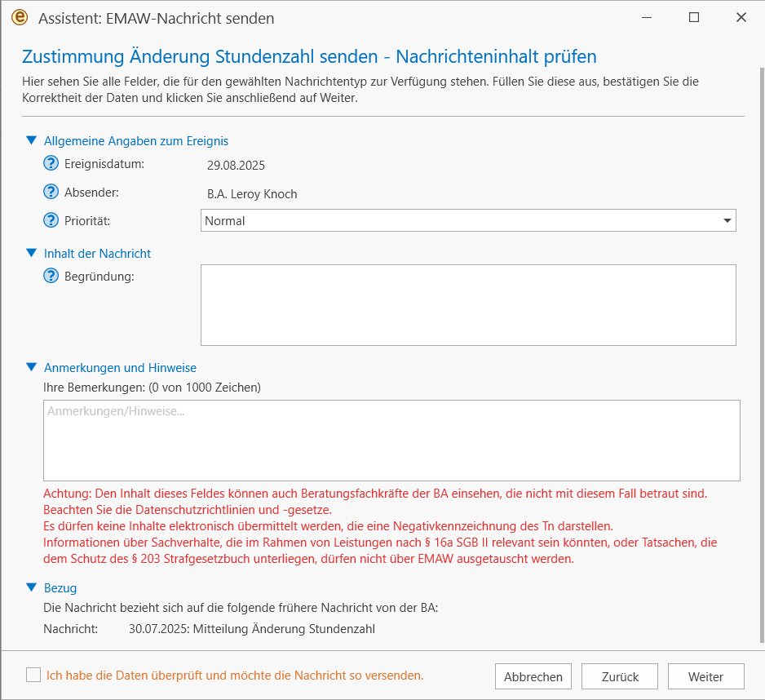Collapse the 'Inhalt der Nachricht' section

[x=31, y=253]
